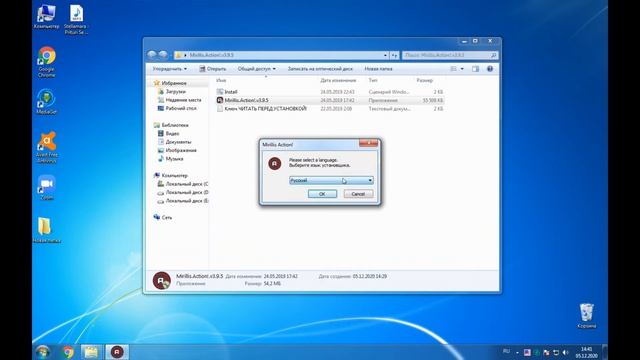
Task: Switch to File Explorer in the taskbar
Action: (91, 352)
